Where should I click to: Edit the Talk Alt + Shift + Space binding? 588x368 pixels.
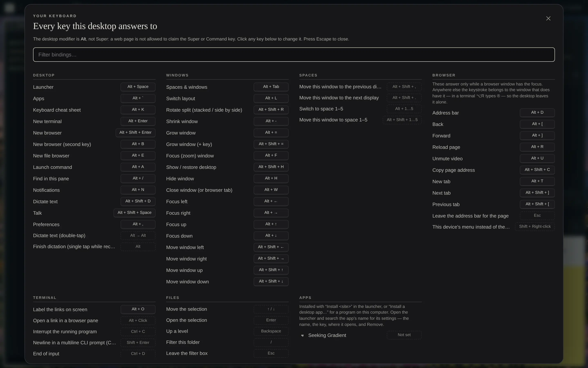click(x=134, y=212)
